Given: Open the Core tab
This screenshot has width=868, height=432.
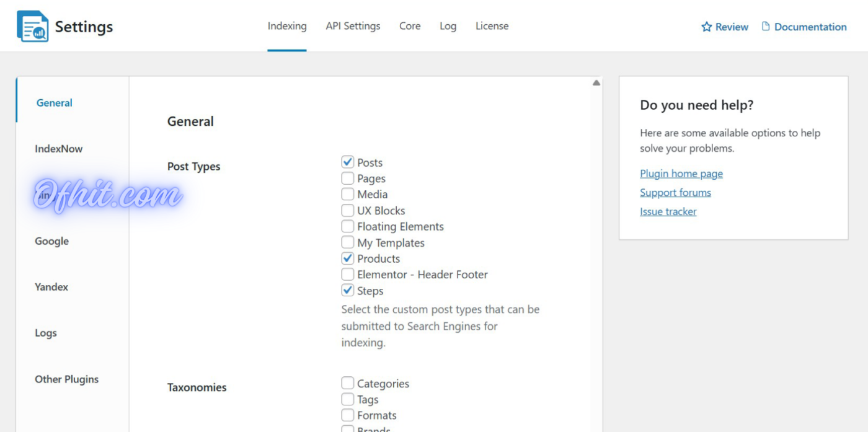Looking at the screenshot, I should point(410,26).
